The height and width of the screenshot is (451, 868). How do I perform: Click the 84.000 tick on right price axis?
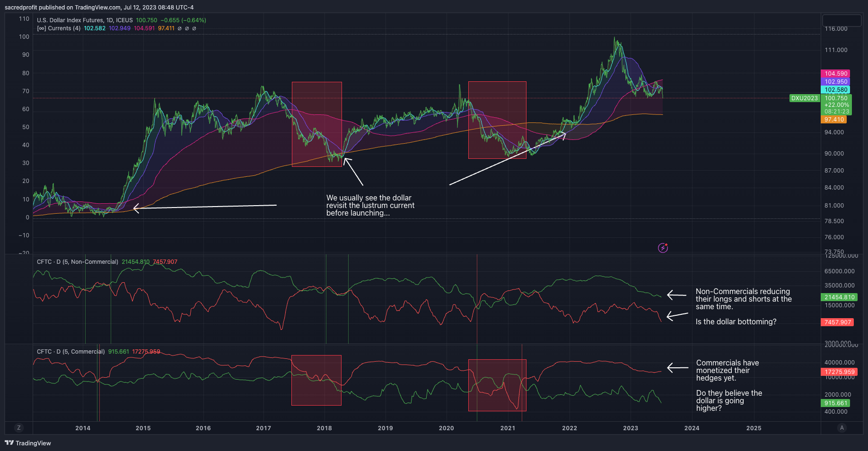coord(834,188)
